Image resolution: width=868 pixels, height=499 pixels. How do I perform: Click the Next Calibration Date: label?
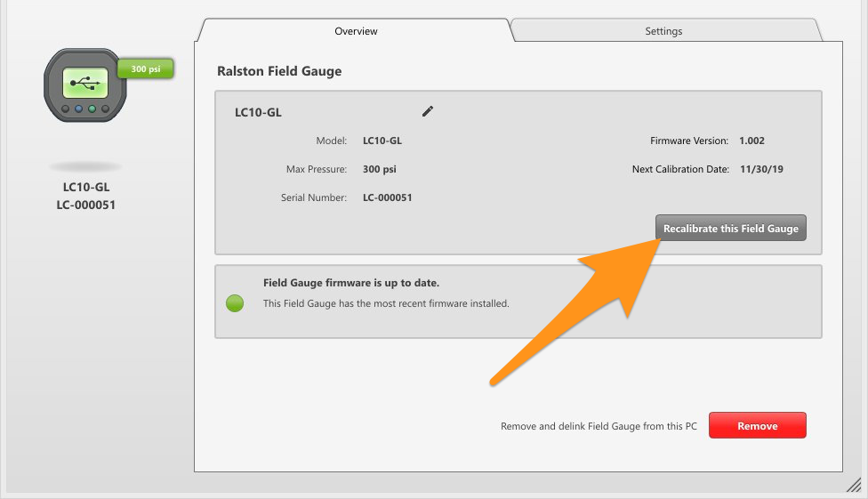tap(680, 169)
